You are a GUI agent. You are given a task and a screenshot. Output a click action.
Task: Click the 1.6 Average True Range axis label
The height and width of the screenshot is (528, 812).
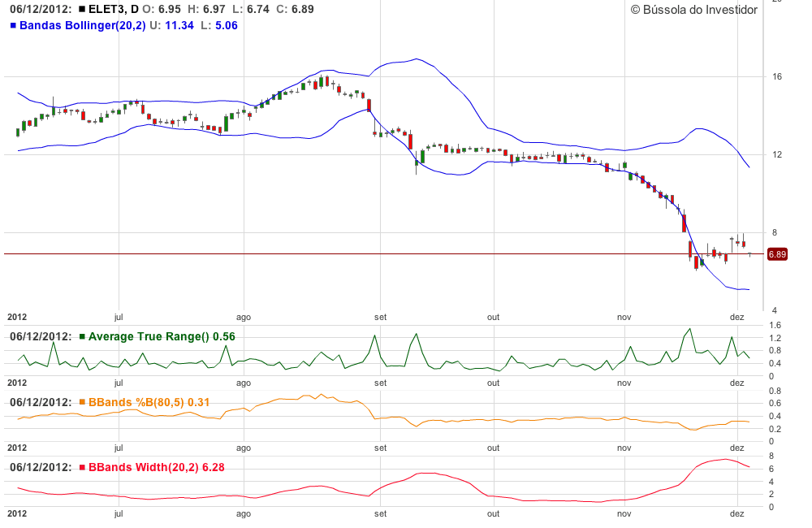[x=775, y=326]
